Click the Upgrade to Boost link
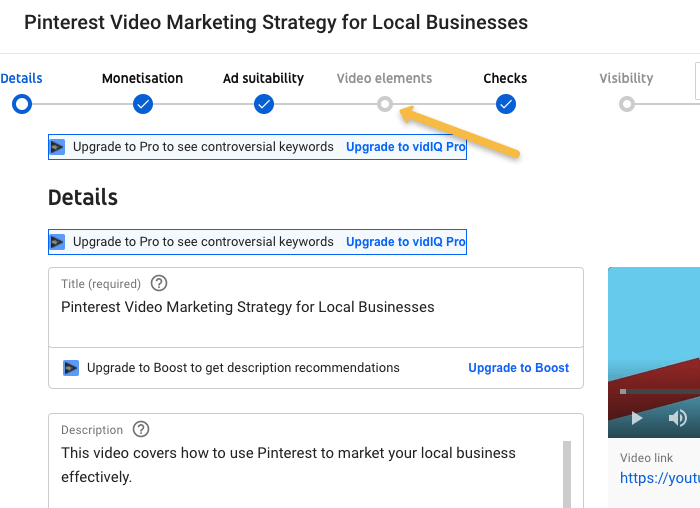This screenshot has width=700, height=508. coord(518,368)
